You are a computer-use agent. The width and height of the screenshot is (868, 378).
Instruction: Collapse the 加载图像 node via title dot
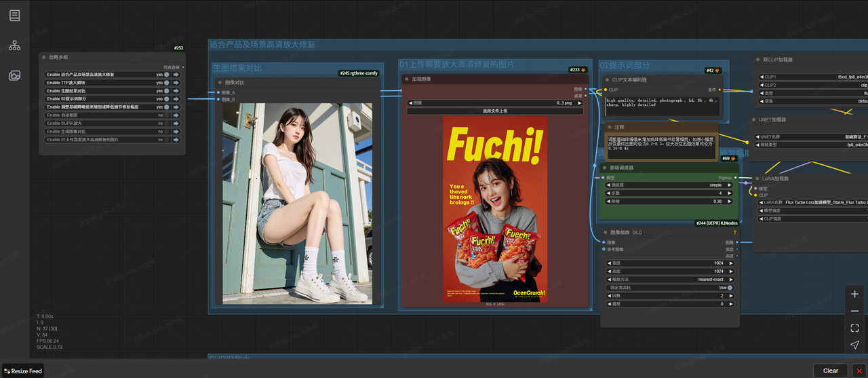click(x=406, y=79)
